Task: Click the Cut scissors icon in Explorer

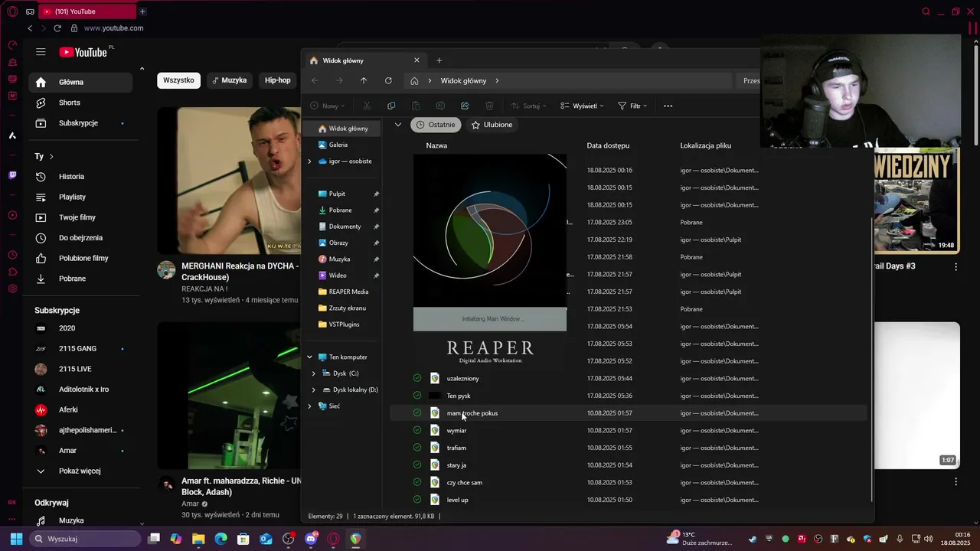Action: (367, 106)
